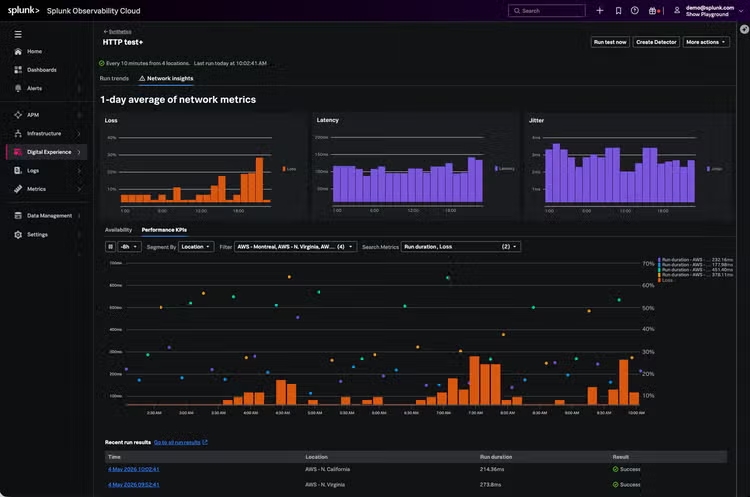This screenshot has height=497, width=750.
Task: Open the help question mark icon
Action: pos(635,11)
